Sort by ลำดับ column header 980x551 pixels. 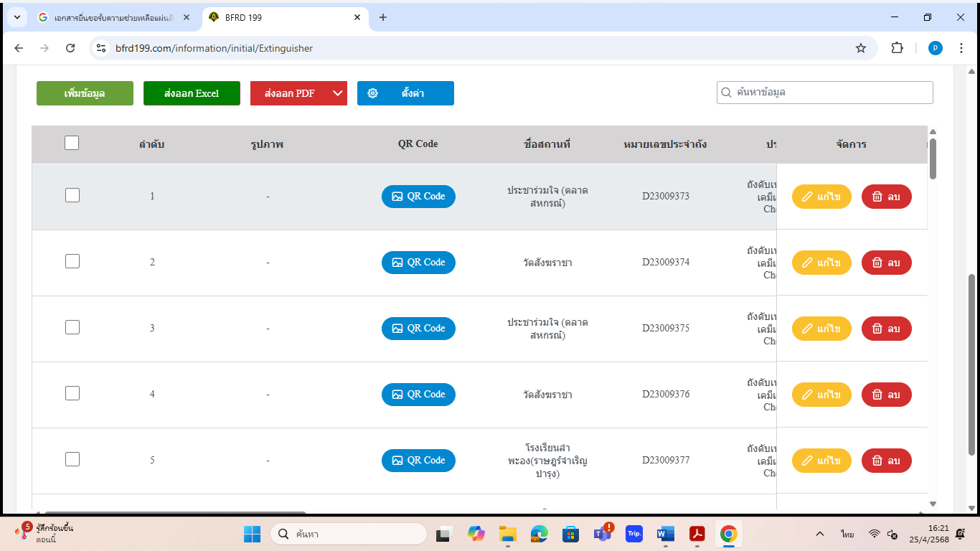(x=152, y=144)
